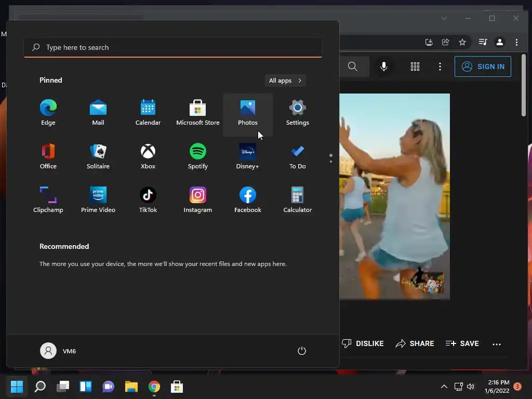Screen dimensions: 532x399
Task: Click the Windows Start button on taskbar
Action: pyautogui.click(x=17, y=387)
